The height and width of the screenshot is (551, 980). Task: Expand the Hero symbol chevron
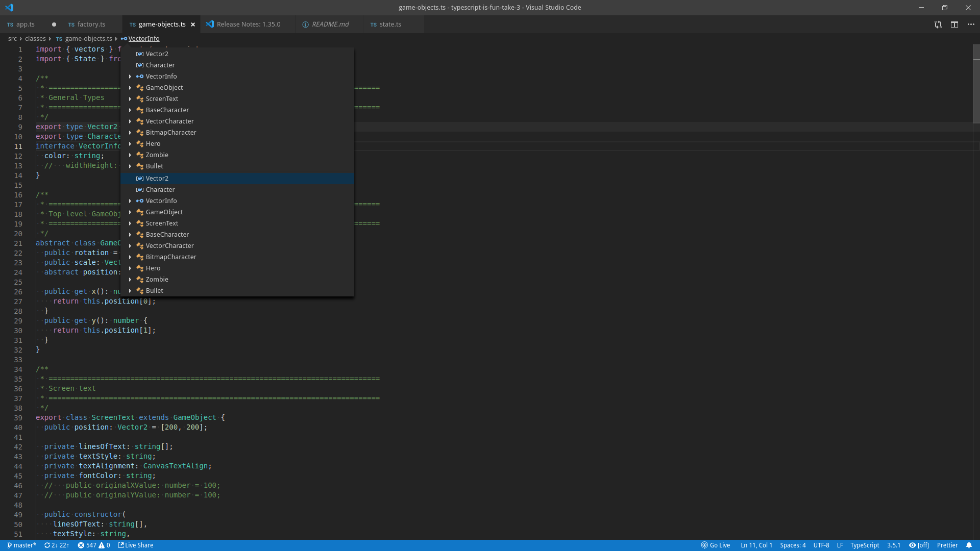[131, 144]
